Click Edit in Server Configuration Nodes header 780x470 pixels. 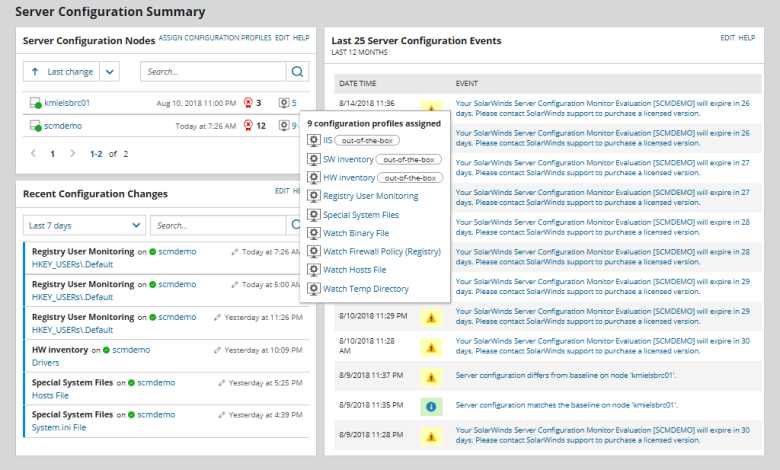pyautogui.click(x=282, y=38)
